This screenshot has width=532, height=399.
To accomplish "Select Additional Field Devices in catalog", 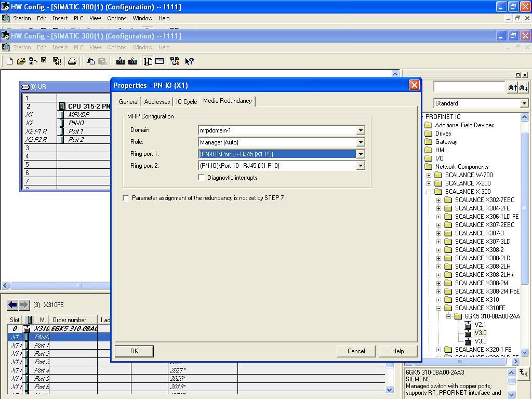I will 464,125.
